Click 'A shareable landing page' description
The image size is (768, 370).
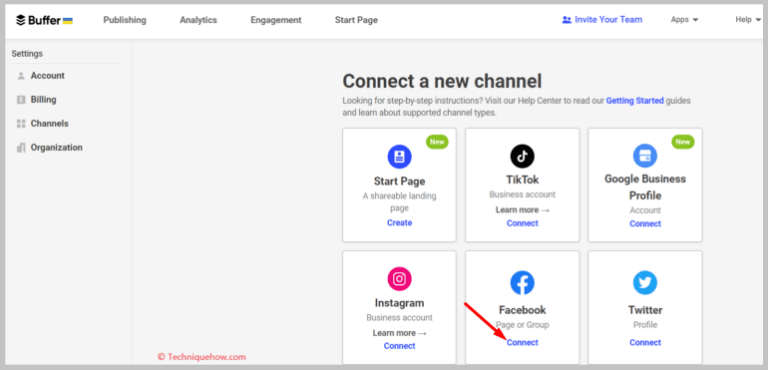pos(400,202)
